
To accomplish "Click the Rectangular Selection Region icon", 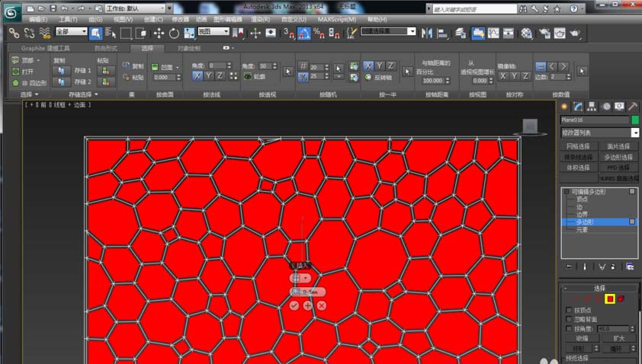I will coord(126,34).
